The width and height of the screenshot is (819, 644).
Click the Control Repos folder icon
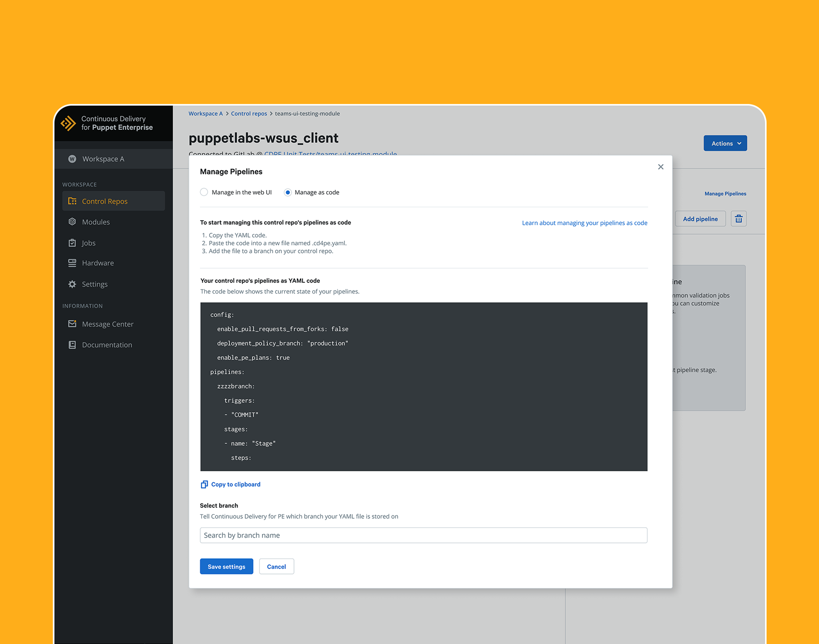72,201
